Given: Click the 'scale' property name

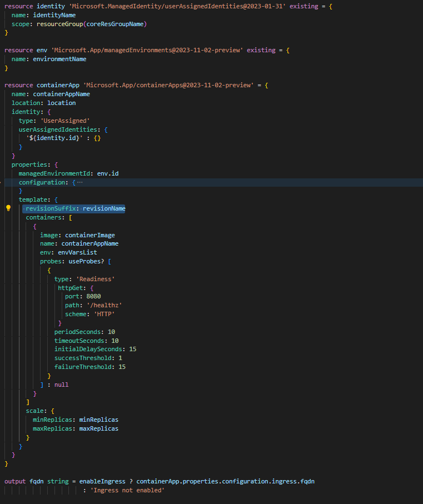Looking at the screenshot, I should tap(34, 411).
